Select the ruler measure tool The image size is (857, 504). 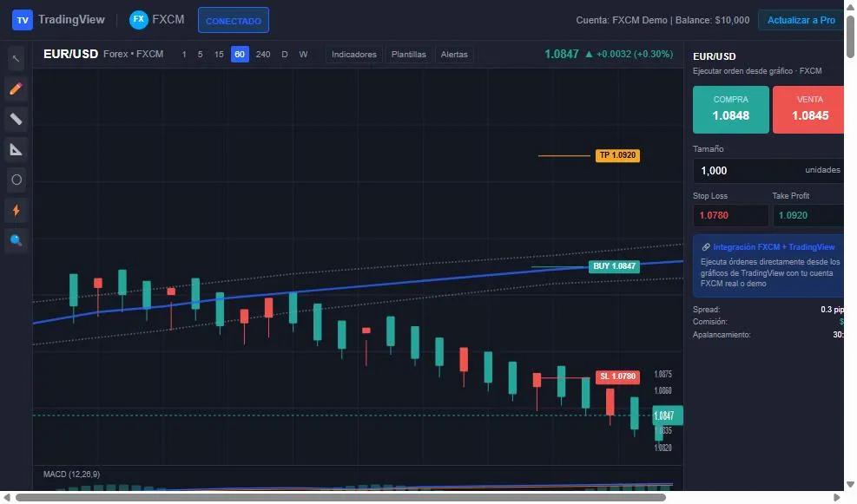pyautogui.click(x=16, y=119)
